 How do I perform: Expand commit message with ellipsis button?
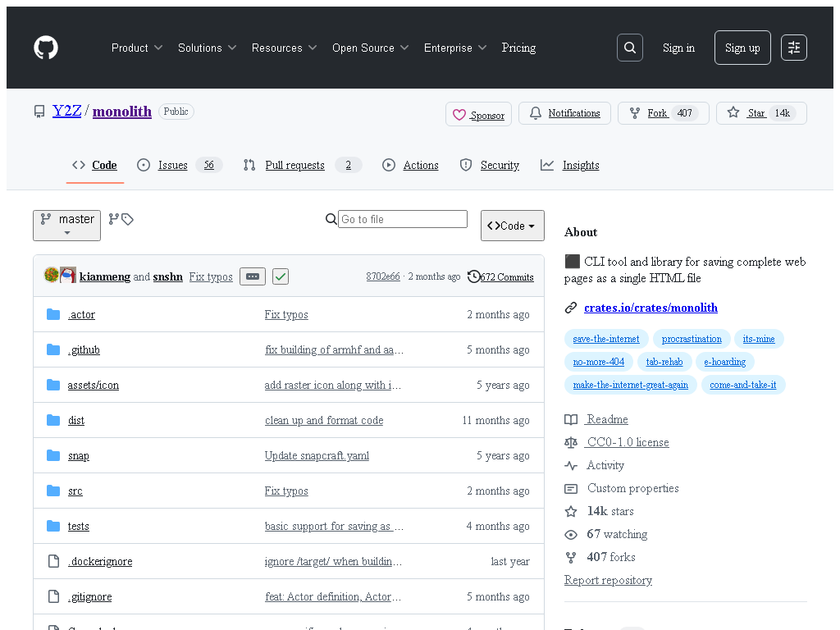253,276
